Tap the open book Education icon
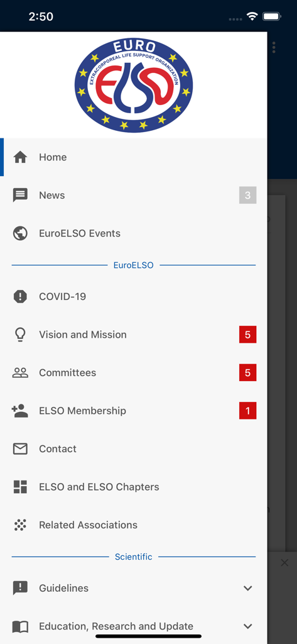This screenshot has height=644, width=297. pyautogui.click(x=20, y=626)
